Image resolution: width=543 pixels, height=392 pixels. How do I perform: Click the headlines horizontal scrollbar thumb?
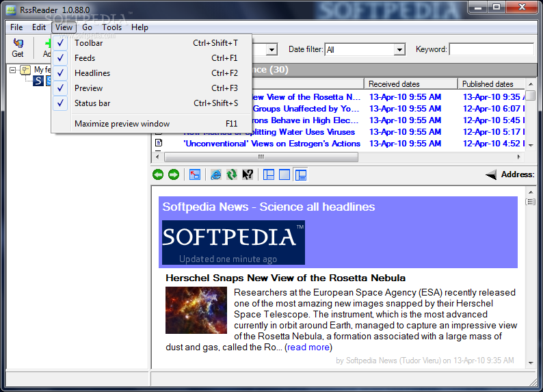[261, 157]
